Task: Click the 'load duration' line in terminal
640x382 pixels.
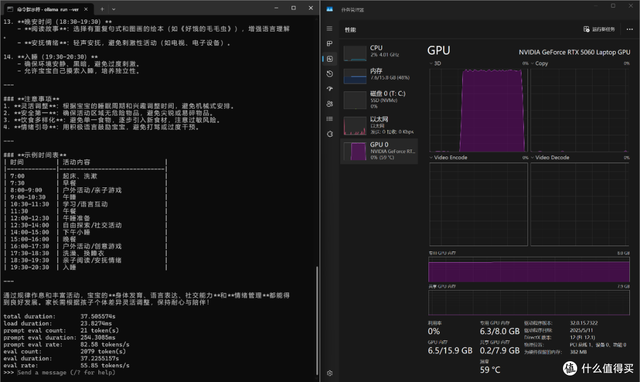Action: coord(58,323)
